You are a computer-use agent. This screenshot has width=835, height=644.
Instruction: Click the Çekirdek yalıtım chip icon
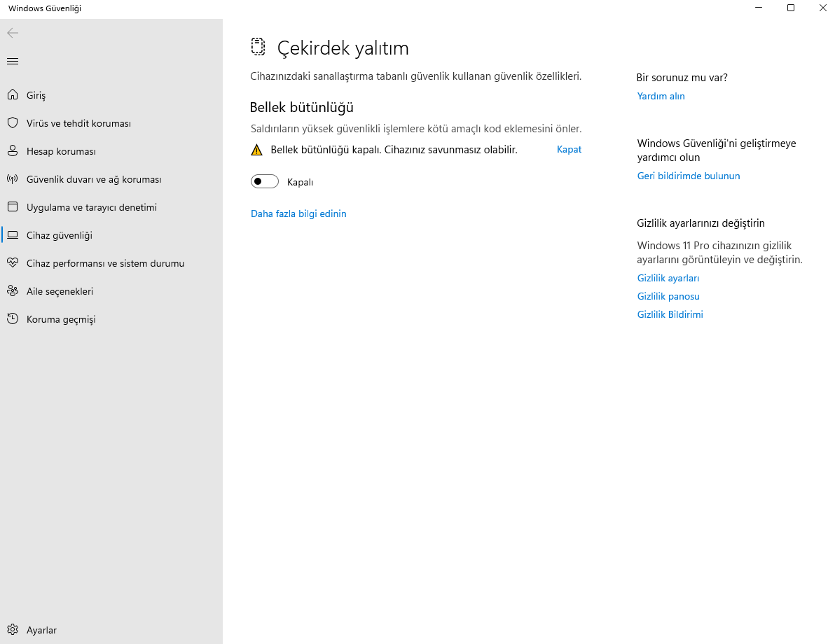coord(258,47)
